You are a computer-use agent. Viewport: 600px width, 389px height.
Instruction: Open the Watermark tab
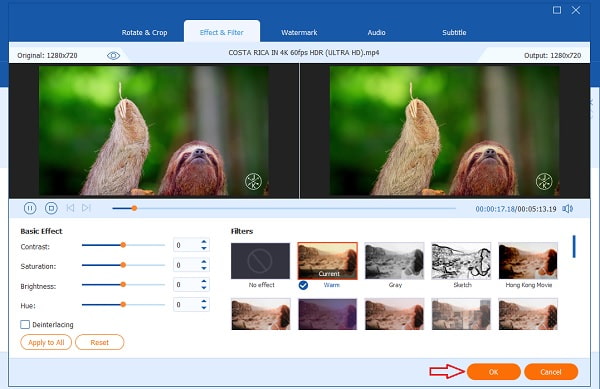(299, 33)
